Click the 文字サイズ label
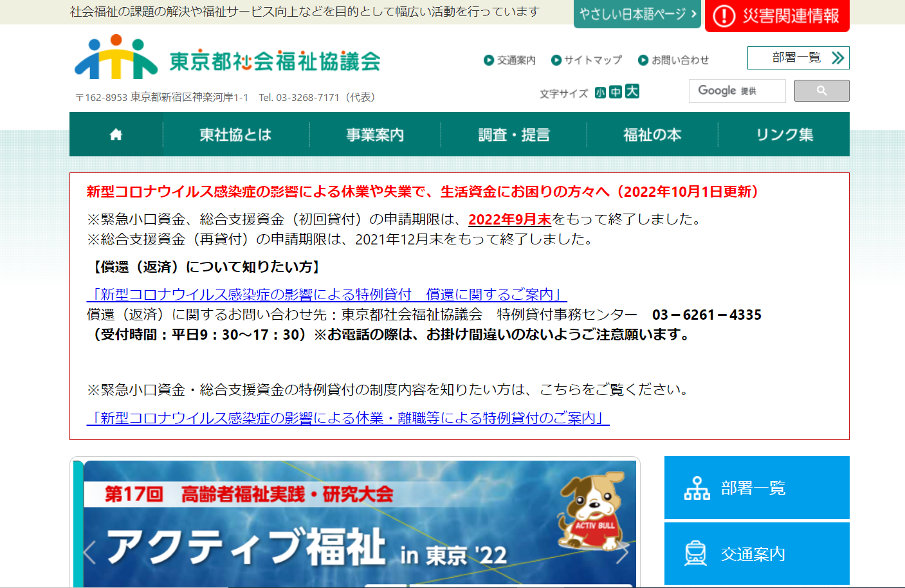 tap(563, 94)
